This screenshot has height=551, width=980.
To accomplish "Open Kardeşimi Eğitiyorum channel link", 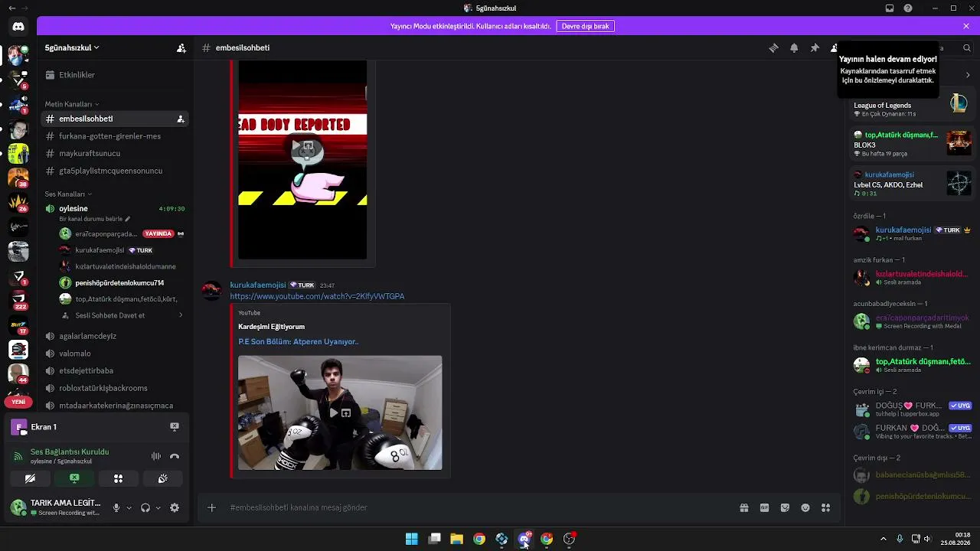I will click(x=271, y=327).
